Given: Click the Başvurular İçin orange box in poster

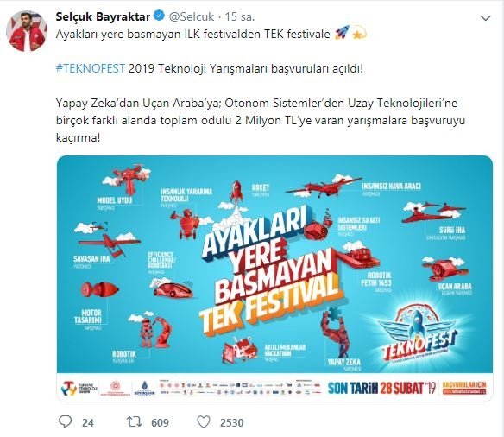Looking at the screenshot, I should pyautogui.click(x=464, y=388).
